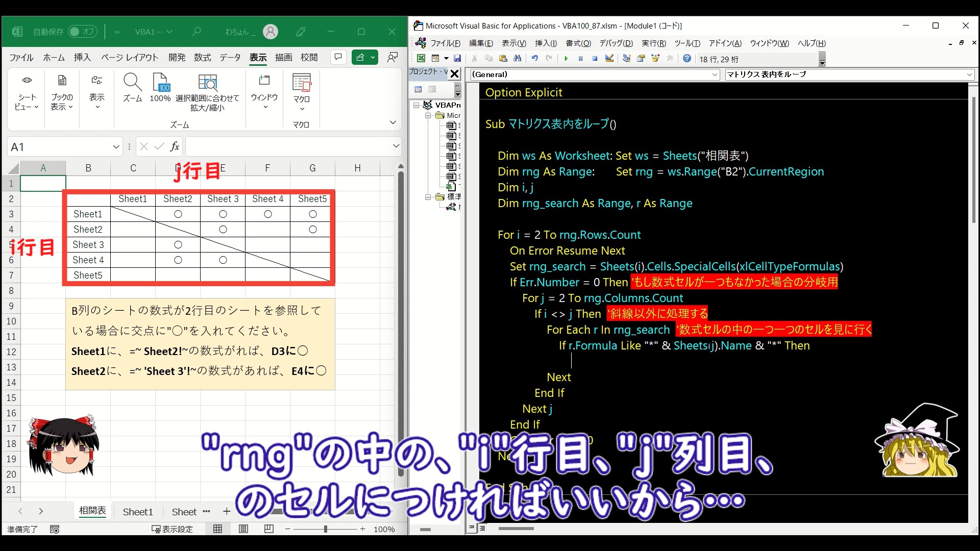Open the (General) object dropdown
The height and width of the screenshot is (551, 980).
(715, 74)
